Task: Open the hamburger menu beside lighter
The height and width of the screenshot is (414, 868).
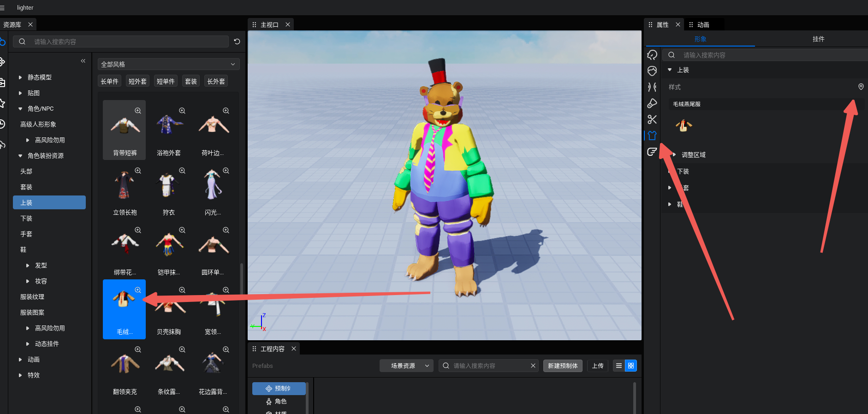Action: pyautogui.click(x=2, y=8)
